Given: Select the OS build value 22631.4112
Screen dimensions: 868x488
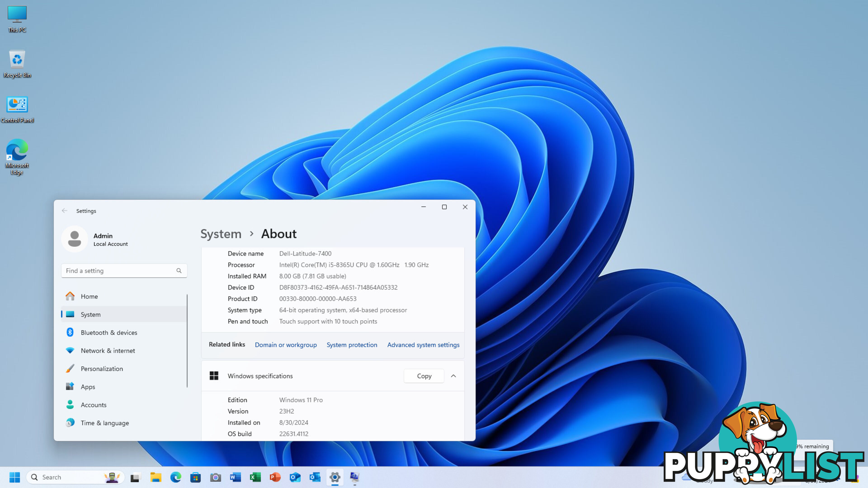Looking at the screenshot, I should click(293, 434).
